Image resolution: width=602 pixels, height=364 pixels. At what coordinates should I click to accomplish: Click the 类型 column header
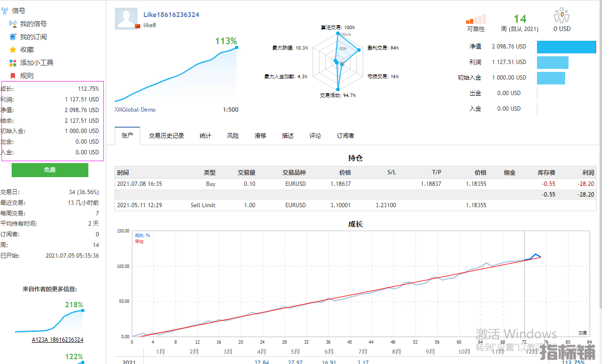(210, 173)
